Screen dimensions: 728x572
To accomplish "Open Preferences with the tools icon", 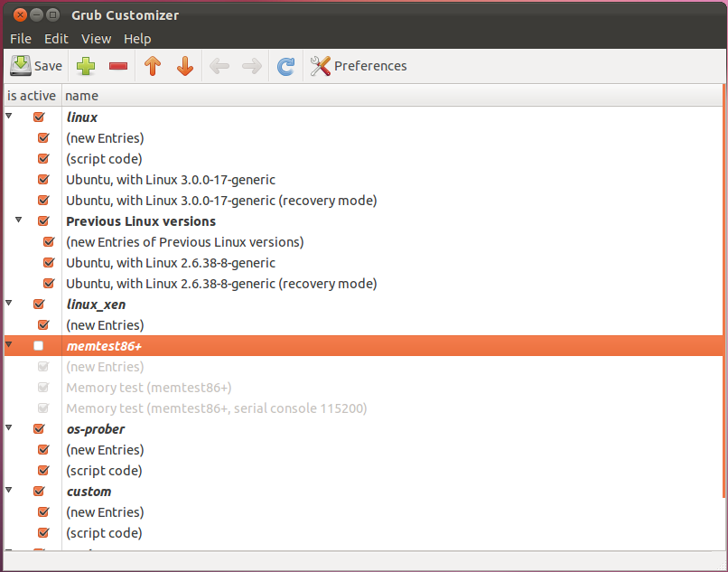I will point(358,66).
